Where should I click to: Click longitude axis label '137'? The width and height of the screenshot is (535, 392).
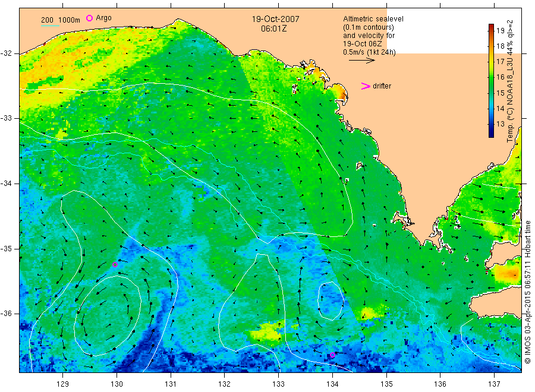point(494,384)
